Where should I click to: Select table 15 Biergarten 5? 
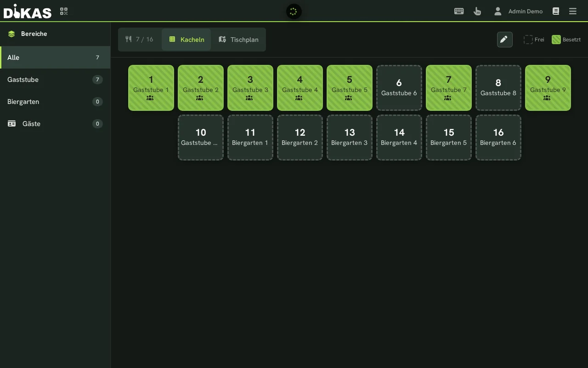click(449, 138)
